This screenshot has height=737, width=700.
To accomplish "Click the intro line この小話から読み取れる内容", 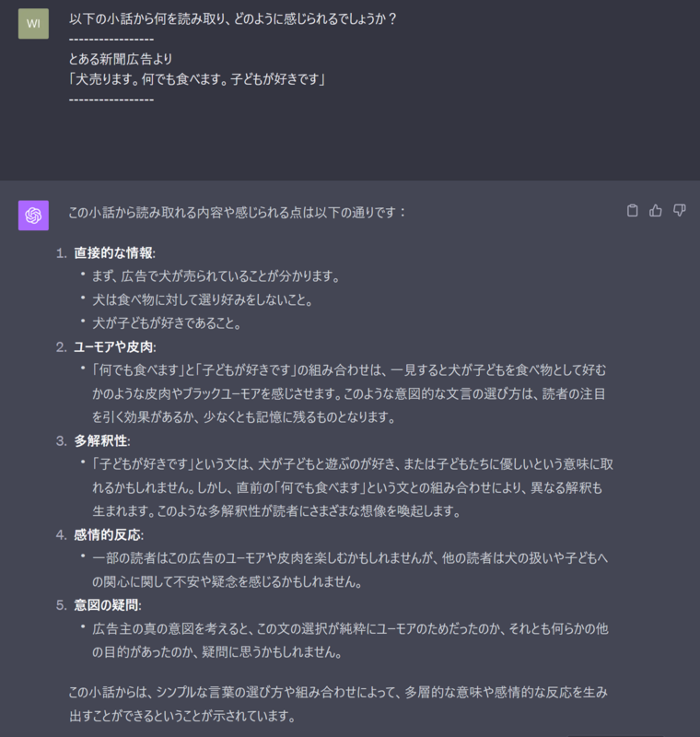I will click(238, 213).
